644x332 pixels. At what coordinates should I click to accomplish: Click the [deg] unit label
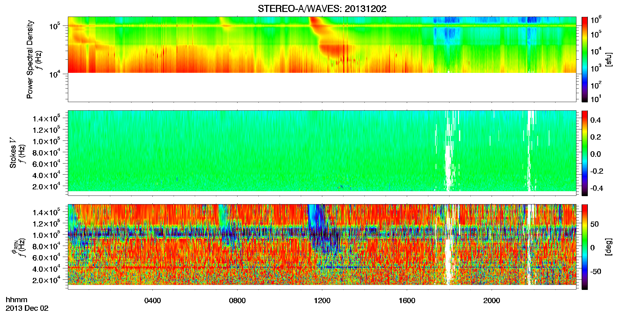tap(609, 247)
